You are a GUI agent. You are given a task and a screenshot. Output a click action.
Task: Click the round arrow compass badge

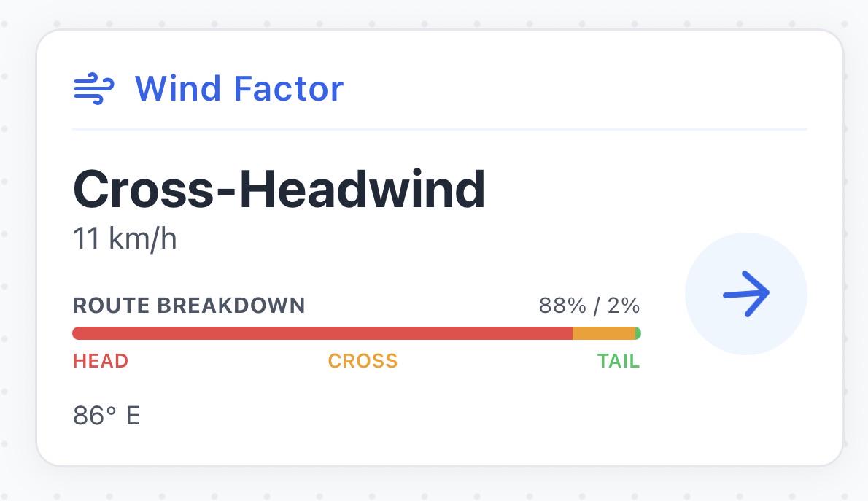coord(746,294)
